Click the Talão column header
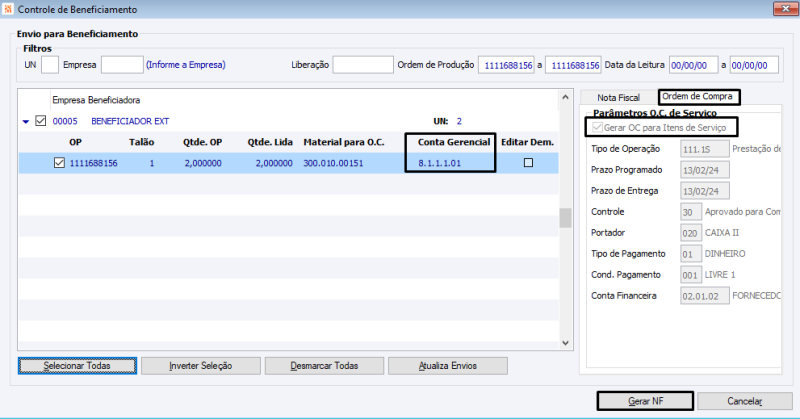This screenshot has width=800, height=419. [x=141, y=142]
